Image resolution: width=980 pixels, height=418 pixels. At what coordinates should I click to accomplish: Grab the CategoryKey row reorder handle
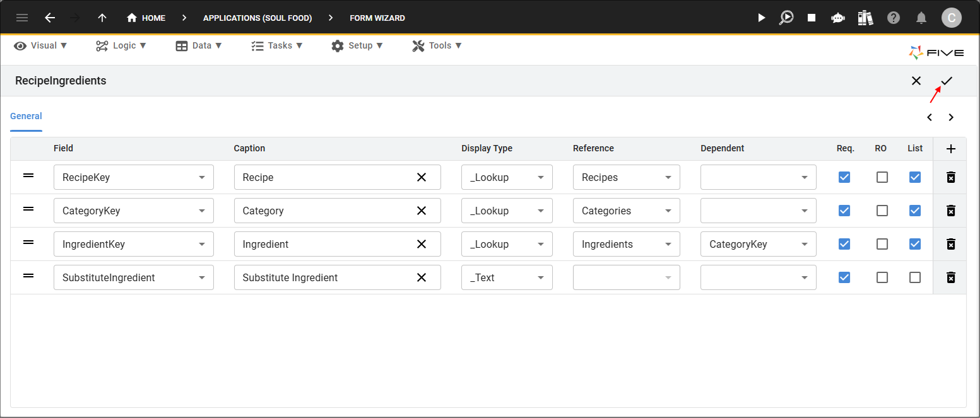(28, 209)
